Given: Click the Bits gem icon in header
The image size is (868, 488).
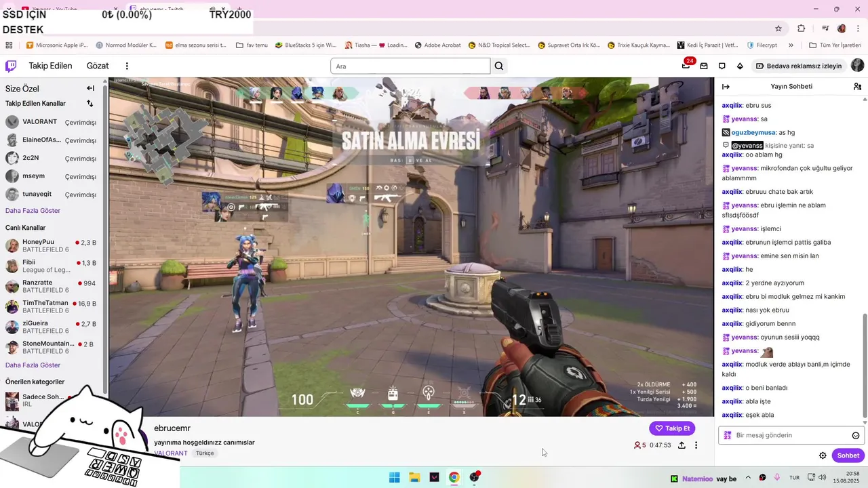Looking at the screenshot, I should (740, 66).
